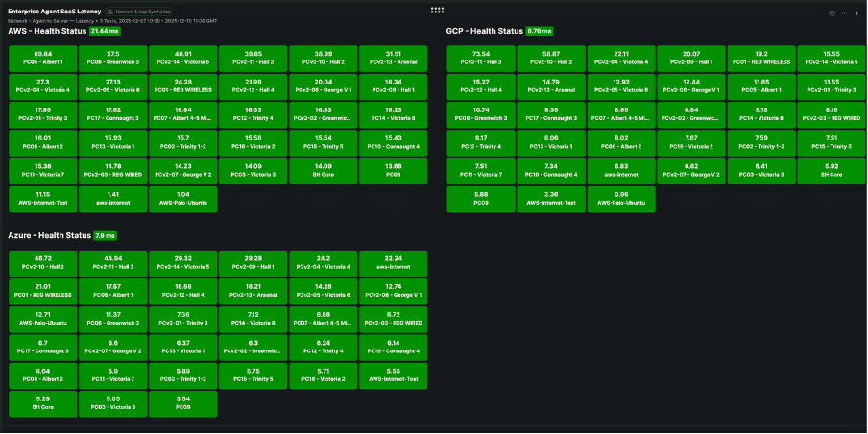Open the three-dot more options menu
Screen dimensions: 868x434
tap(844, 13)
